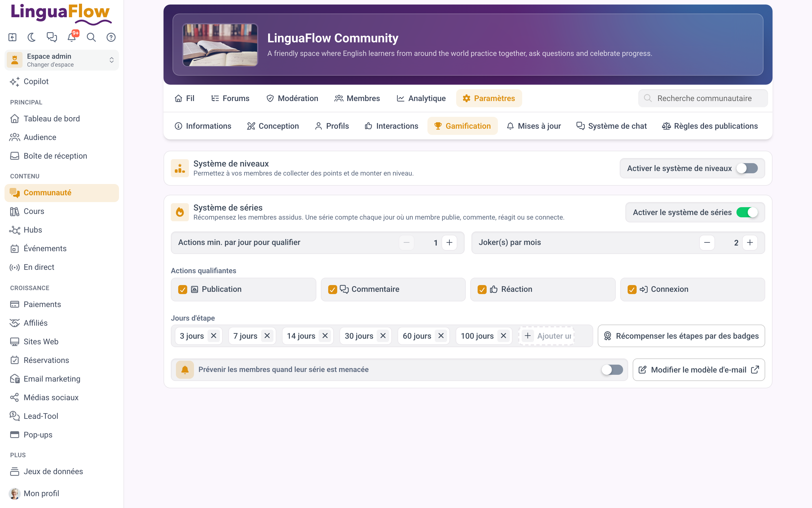Open sidebar search magnifier icon

tap(91, 37)
